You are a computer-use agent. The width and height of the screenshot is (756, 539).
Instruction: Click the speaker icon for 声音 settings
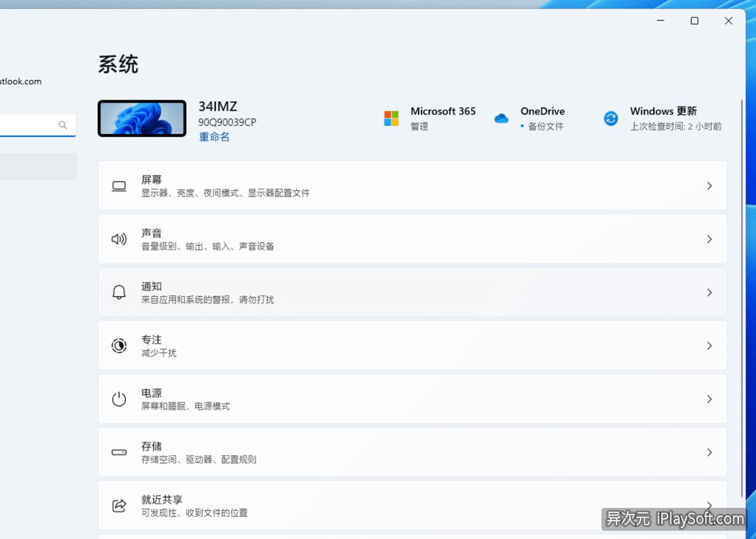point(119,239)
